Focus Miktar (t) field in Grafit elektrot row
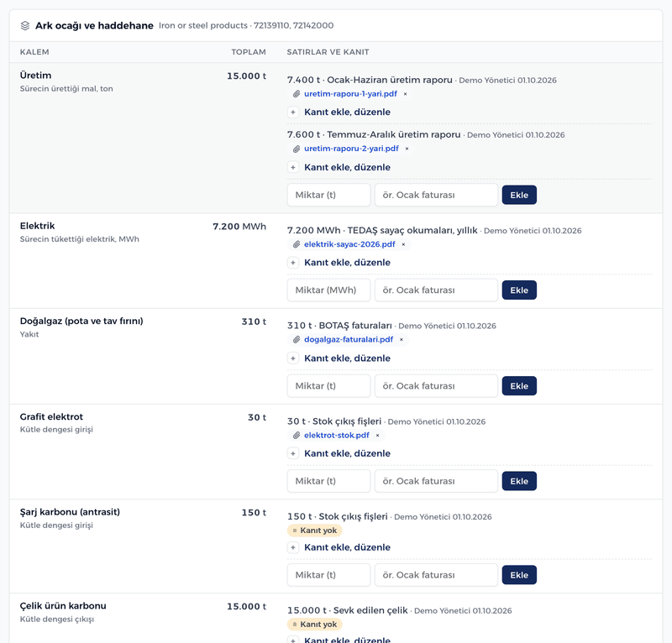Screen dimensions: 672x643 tap(328, 481)
